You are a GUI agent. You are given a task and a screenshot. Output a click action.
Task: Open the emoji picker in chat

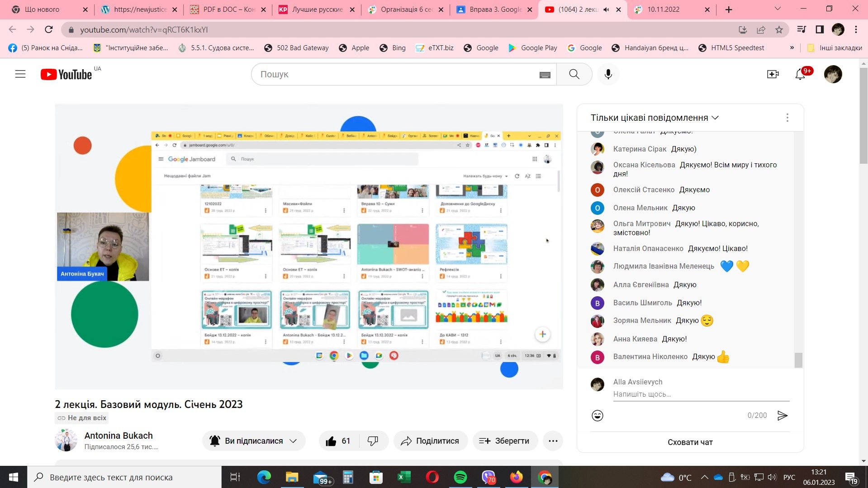(x=598, y=416)
